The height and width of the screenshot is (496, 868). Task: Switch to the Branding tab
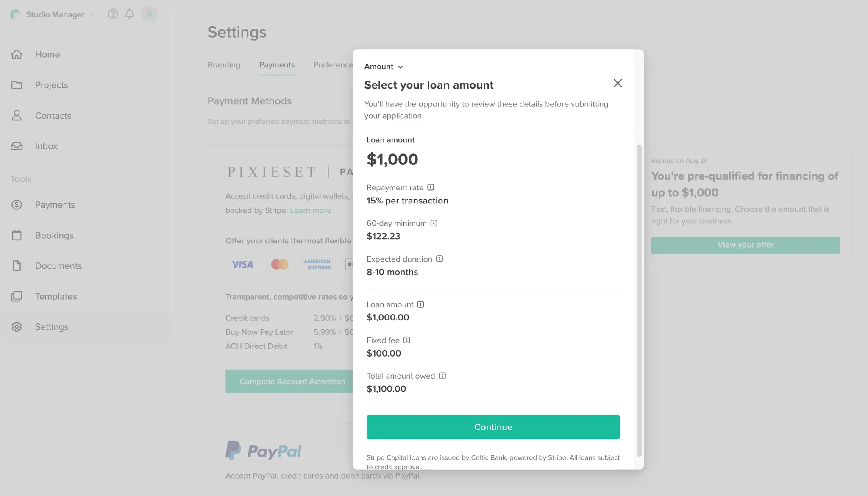click(x=224, y=65)
